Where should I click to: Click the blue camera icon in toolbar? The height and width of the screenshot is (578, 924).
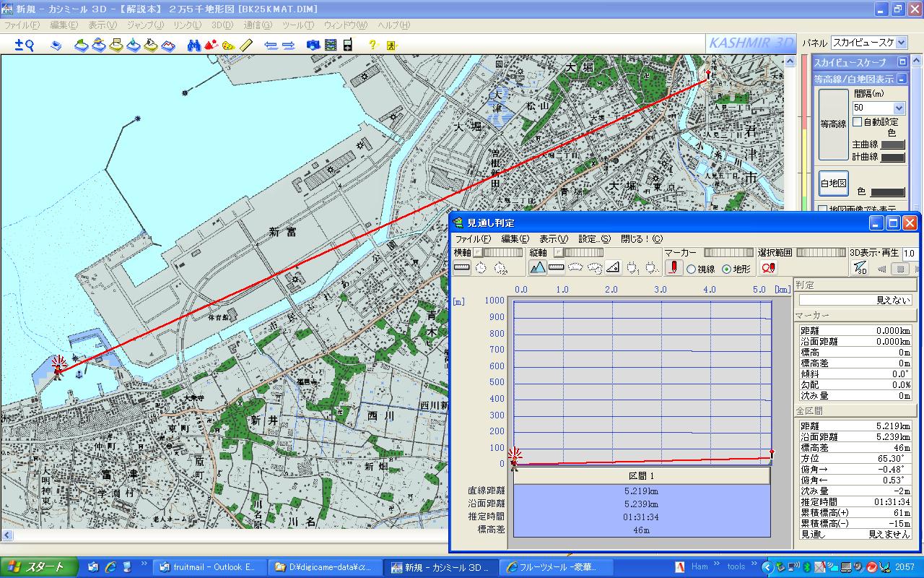pos(313,45)
